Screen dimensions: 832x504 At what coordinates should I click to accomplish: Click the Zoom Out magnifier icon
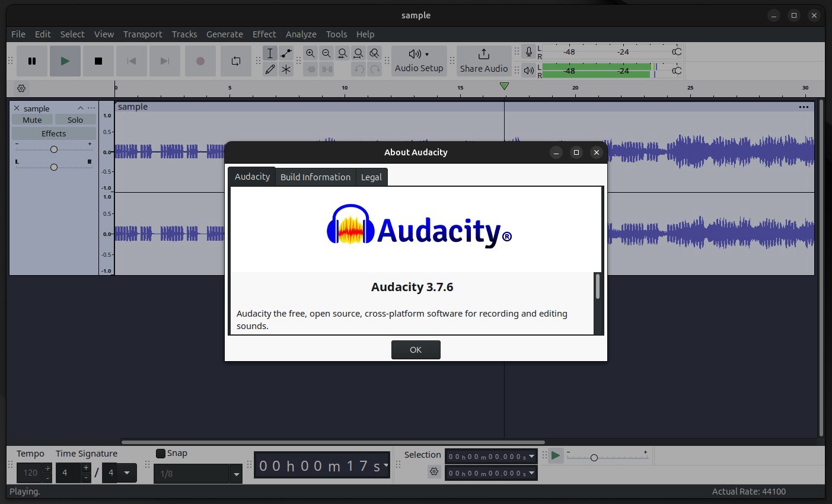pos(326,53)
